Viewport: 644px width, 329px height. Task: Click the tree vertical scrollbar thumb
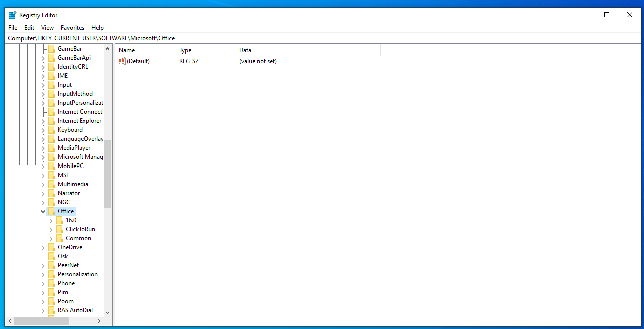[107, 174]
